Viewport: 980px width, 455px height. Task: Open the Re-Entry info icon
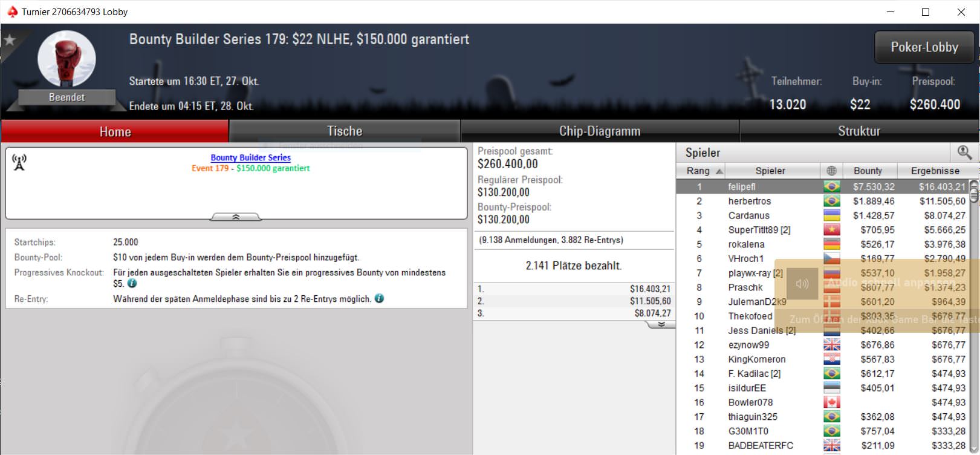tap(379, 298)
